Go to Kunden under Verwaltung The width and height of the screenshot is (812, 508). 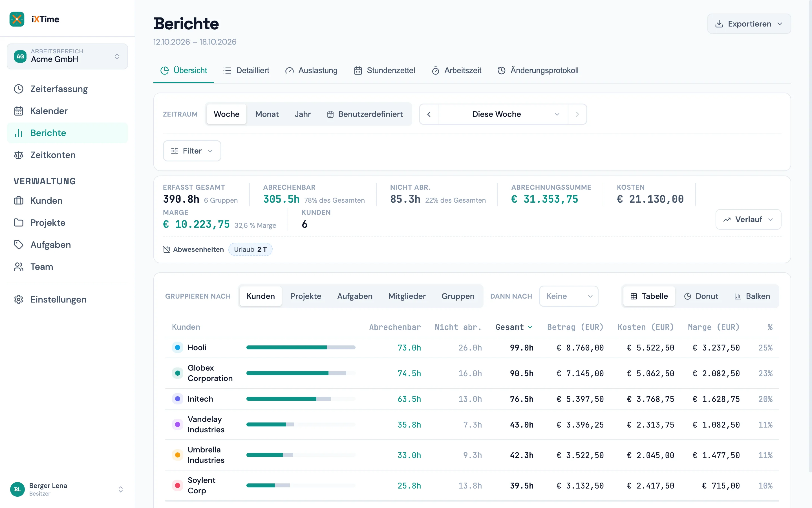[x=67, y=201]
